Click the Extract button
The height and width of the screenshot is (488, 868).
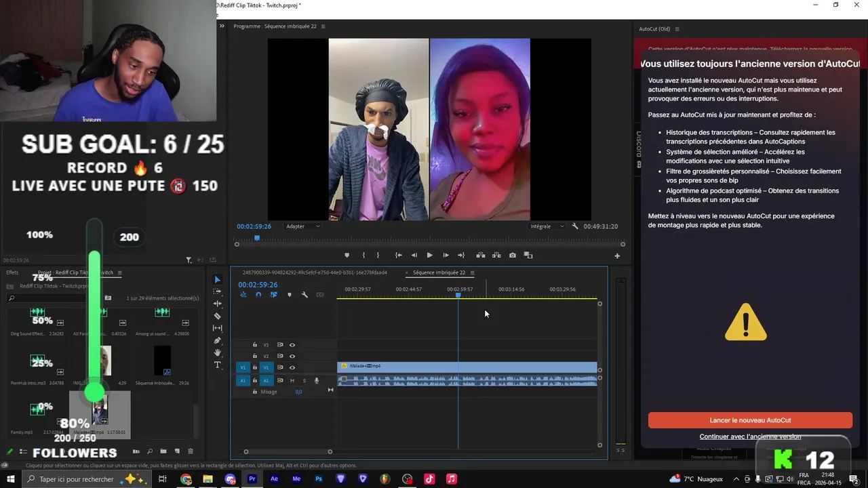496,256
